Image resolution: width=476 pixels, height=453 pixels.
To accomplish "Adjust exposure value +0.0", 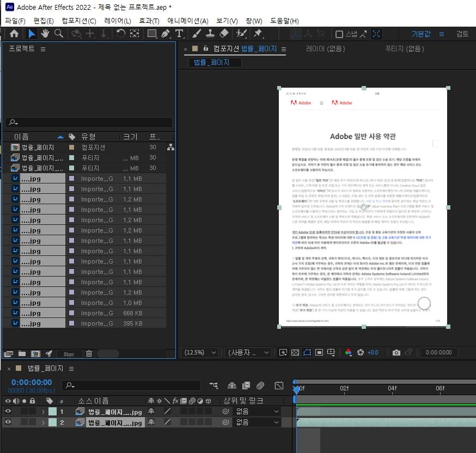I will tap(373, 353).
